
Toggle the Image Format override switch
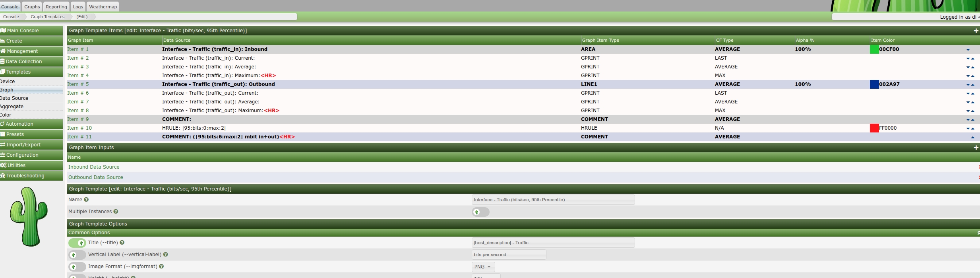click(77, 267)
